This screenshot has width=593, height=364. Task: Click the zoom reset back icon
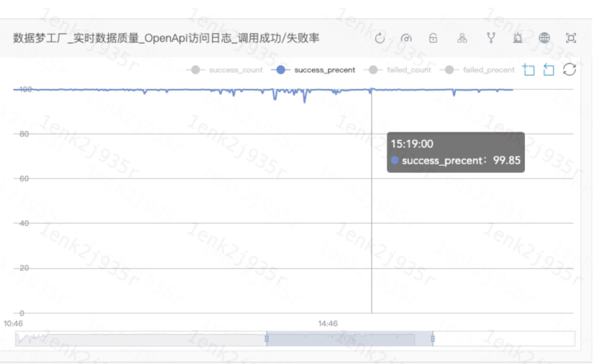click(549, 70)
